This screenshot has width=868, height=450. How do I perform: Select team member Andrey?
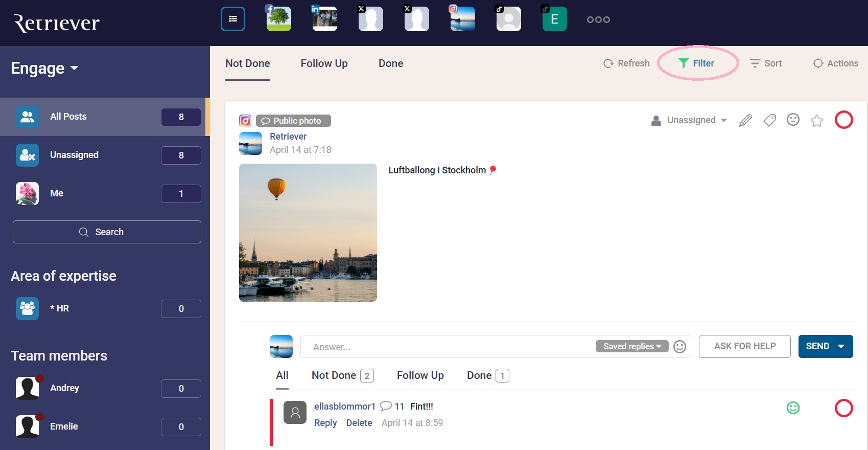[x=105, y=388]
